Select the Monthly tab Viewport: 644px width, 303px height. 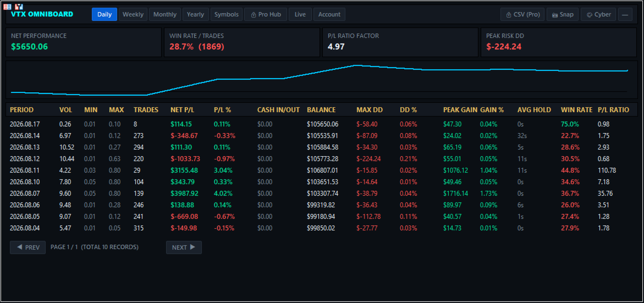(164, 14)
